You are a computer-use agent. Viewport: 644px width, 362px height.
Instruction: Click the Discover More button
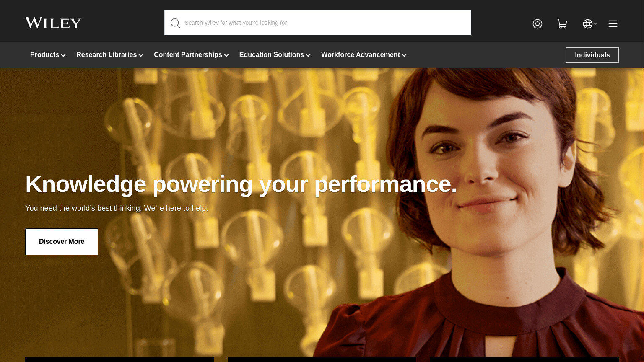[x=62, y=242]
